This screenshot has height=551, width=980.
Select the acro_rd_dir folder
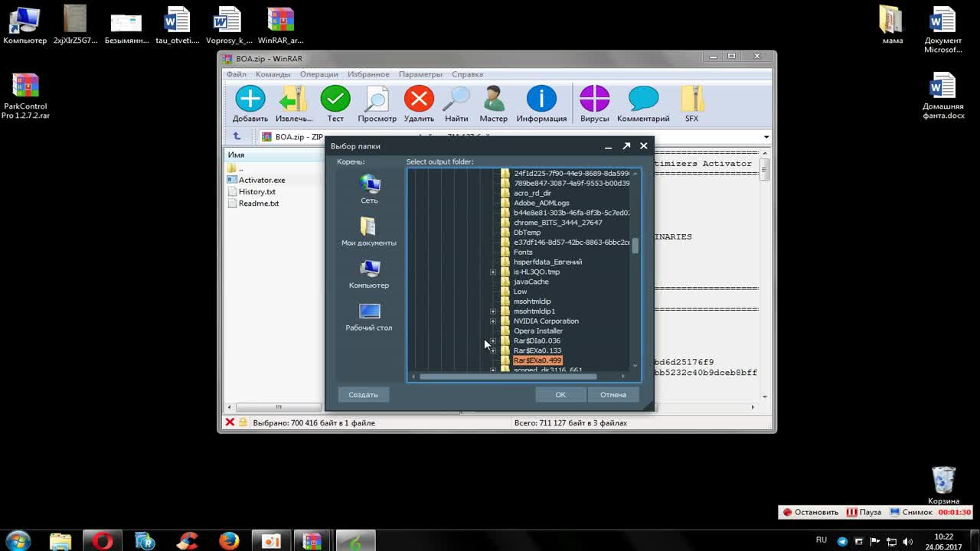pyautogui.click(x=532, y=193)
